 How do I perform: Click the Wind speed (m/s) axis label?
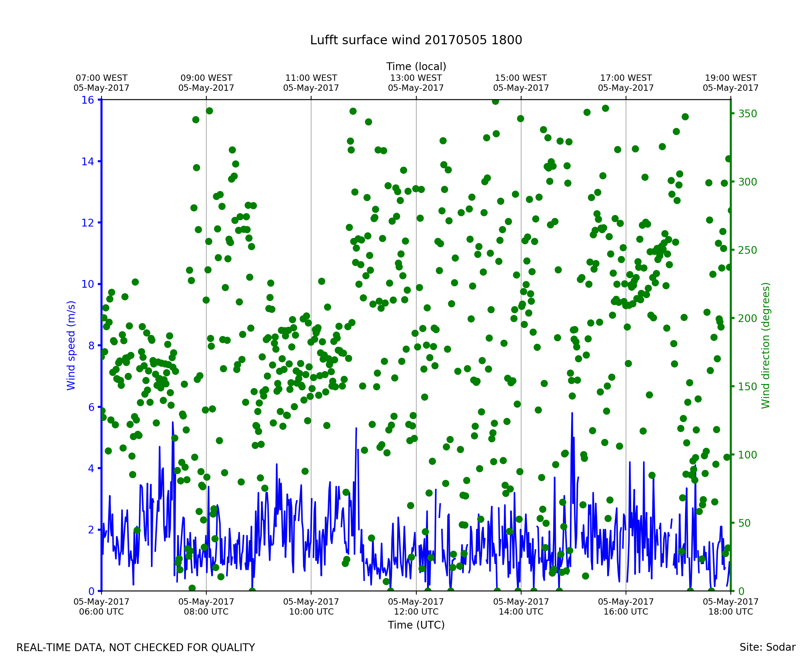coord(71,345)
